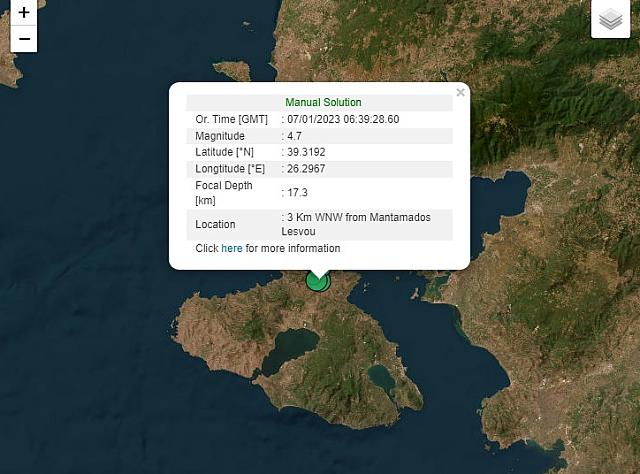The image size is (640, 474).
Task: Click the latitude value 39.3192
Action: coord(305,152)
